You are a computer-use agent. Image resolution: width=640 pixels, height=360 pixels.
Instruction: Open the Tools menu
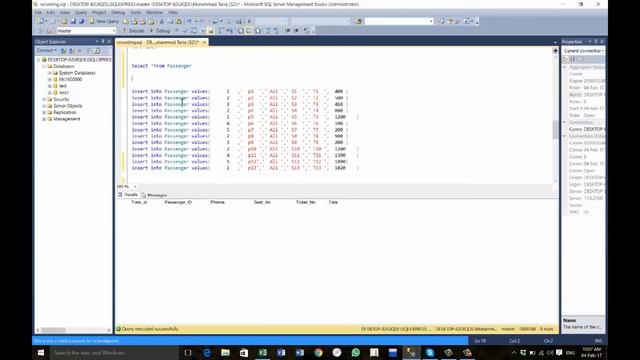[x=136, y=12]
